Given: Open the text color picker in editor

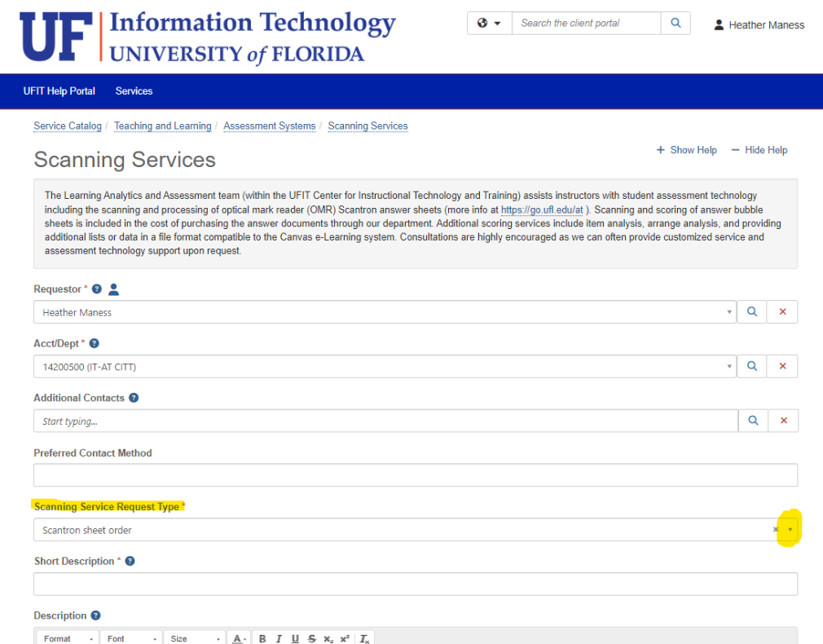Looking at the screenshot, I should pyautogui.click(x=240, y=639).
